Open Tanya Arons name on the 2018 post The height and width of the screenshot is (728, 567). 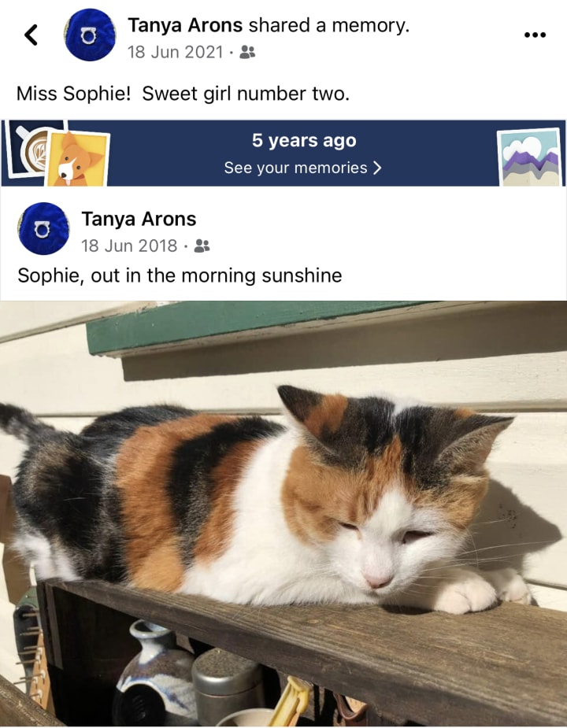tap(139, 219)
